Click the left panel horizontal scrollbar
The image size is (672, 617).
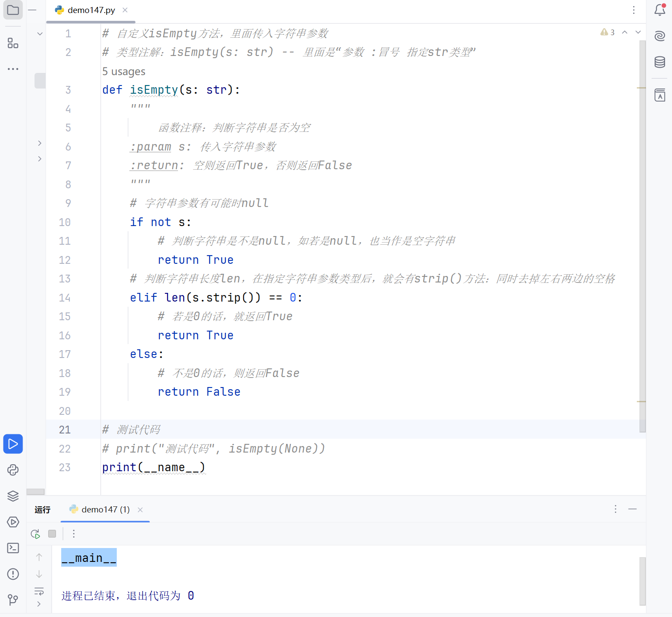click(x=36, y=492)
